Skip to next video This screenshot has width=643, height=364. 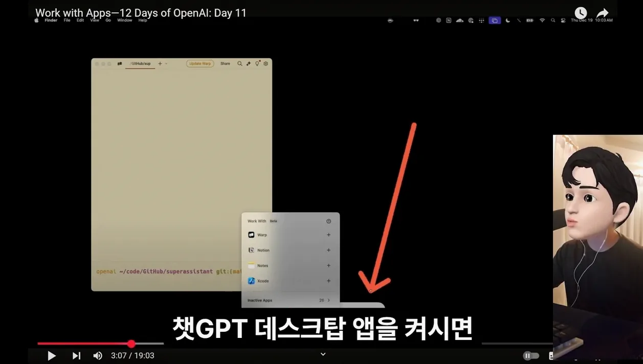point(76,356)
